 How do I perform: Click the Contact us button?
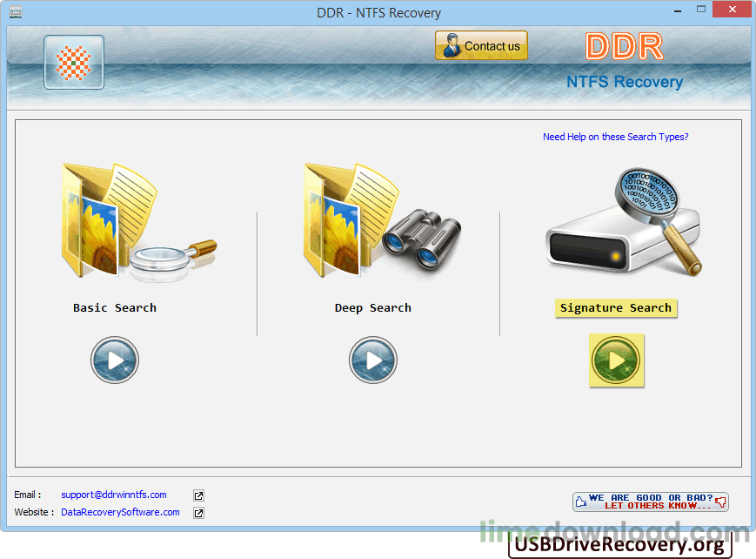(x=481, y=46)
